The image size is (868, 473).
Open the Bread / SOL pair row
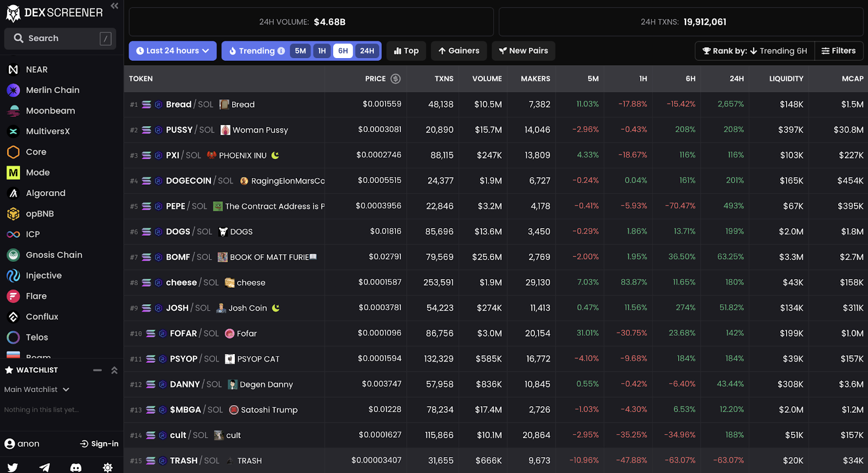(x=496, y=104)
